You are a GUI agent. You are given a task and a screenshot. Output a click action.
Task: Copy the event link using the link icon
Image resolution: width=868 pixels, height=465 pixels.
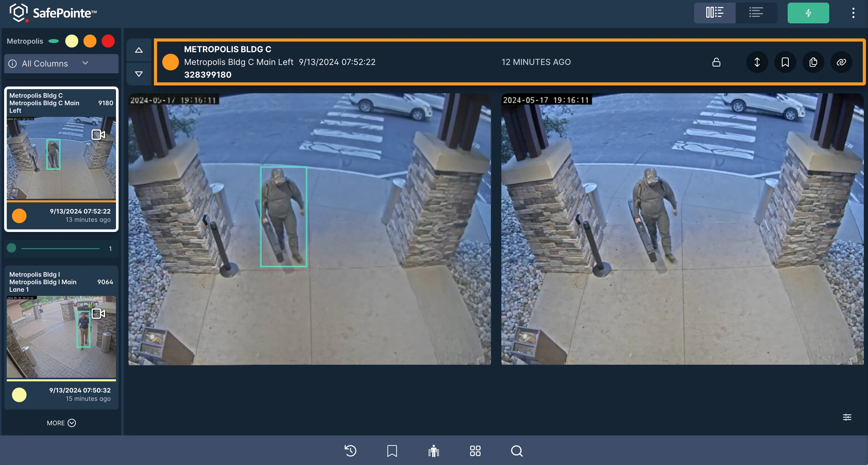[841, 62]
